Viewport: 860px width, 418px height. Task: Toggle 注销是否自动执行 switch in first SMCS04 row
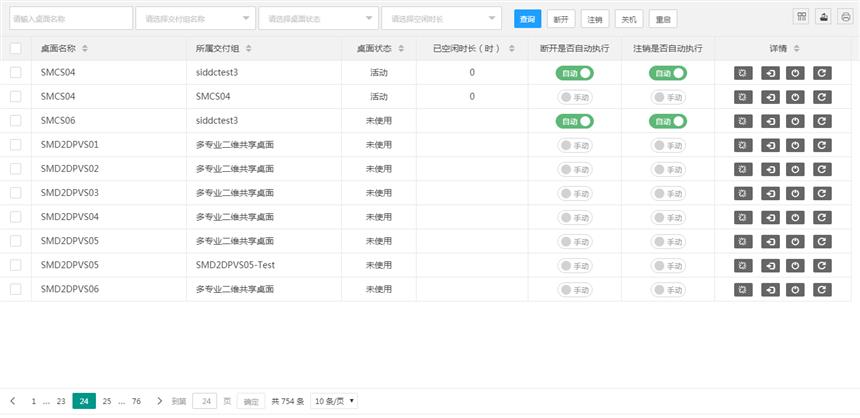668,73
